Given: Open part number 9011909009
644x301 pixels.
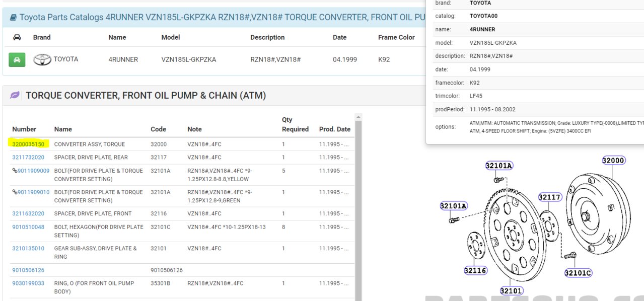Looking at the screenshot, I should point(34,171).
